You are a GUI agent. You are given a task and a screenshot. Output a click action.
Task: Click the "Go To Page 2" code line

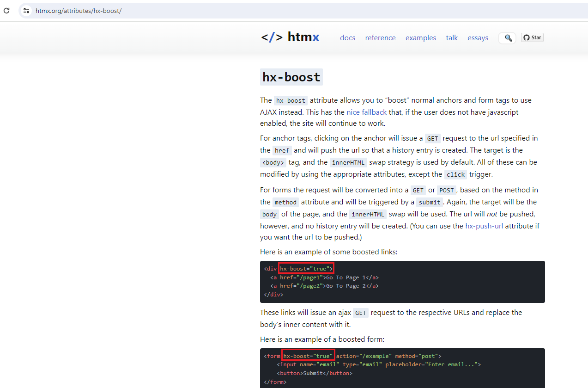click(325, 286)
